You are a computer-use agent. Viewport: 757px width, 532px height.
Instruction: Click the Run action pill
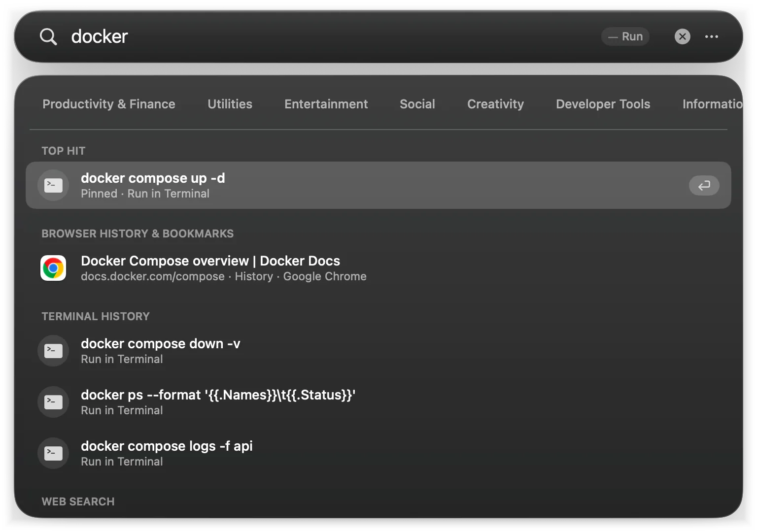(x=625, y=36)
